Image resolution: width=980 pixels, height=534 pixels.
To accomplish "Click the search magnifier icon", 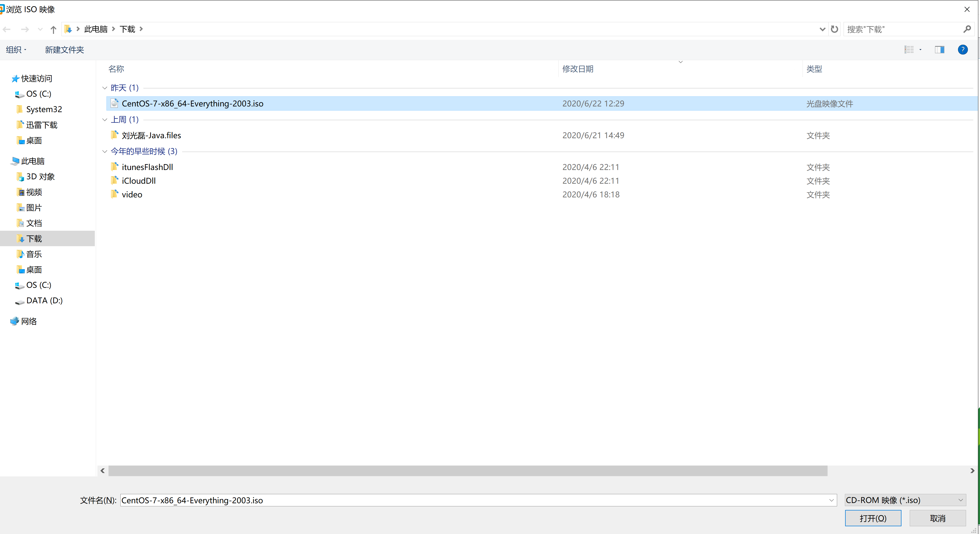I will pos(967,29).
